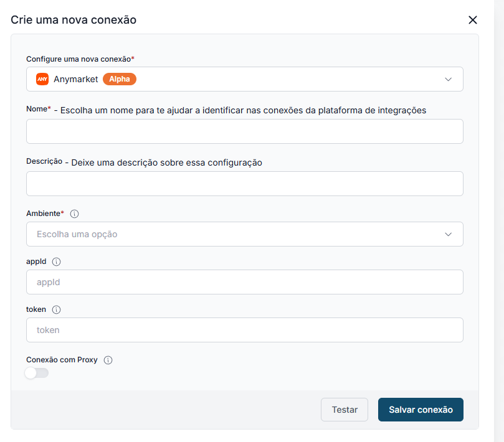Open the appId info icon
Viewport: 504px width, 442px height.
pos(56,262)
